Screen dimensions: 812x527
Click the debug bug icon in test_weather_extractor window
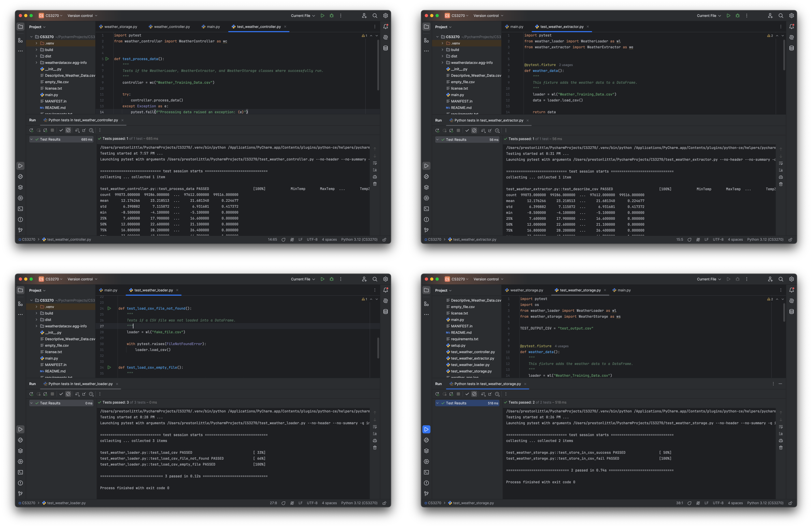737,16
